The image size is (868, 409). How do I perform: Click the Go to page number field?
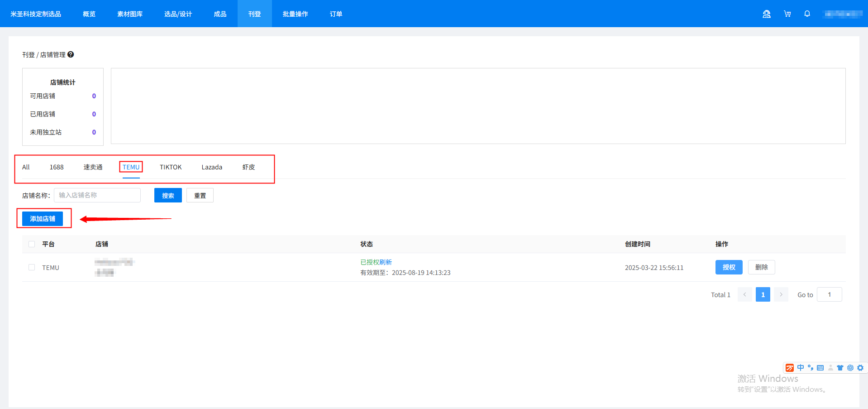pos(829,294)
